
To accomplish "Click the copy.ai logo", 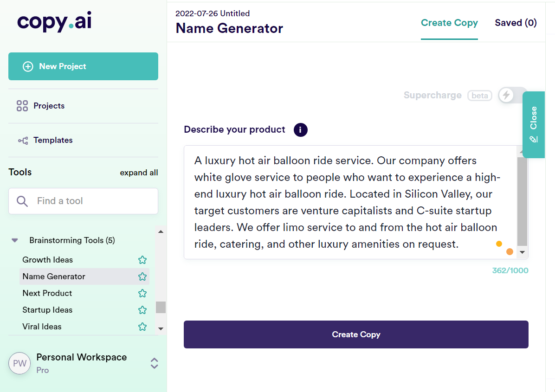I will pyautogui.click(x=53, y=22).
